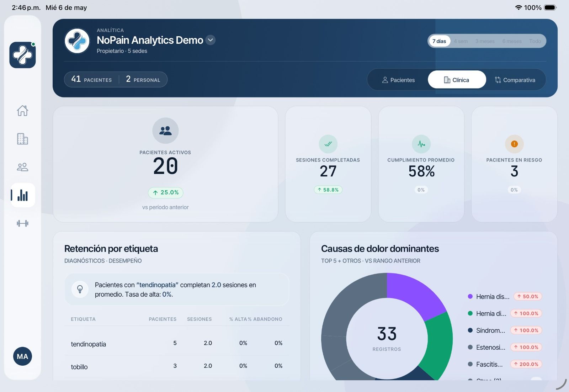Click the 33 Registros donut center
Viewport: 569px width, 392px height.
point(387,338)
